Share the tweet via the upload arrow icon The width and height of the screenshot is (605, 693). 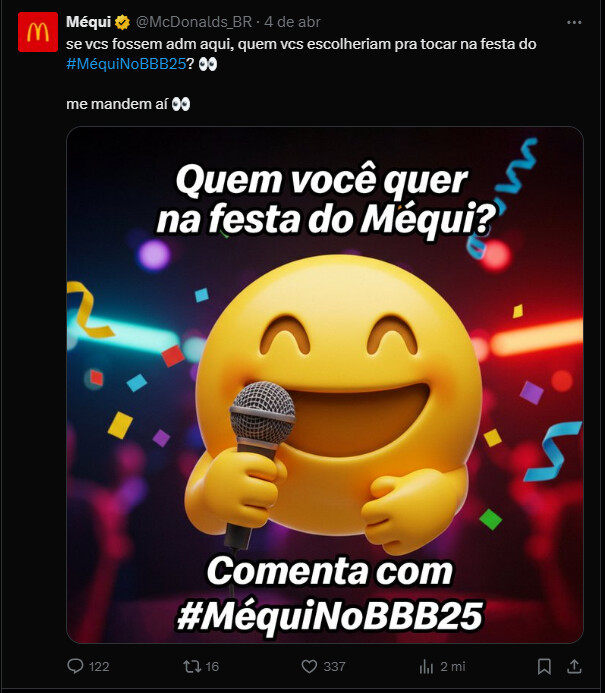(574, 666)
